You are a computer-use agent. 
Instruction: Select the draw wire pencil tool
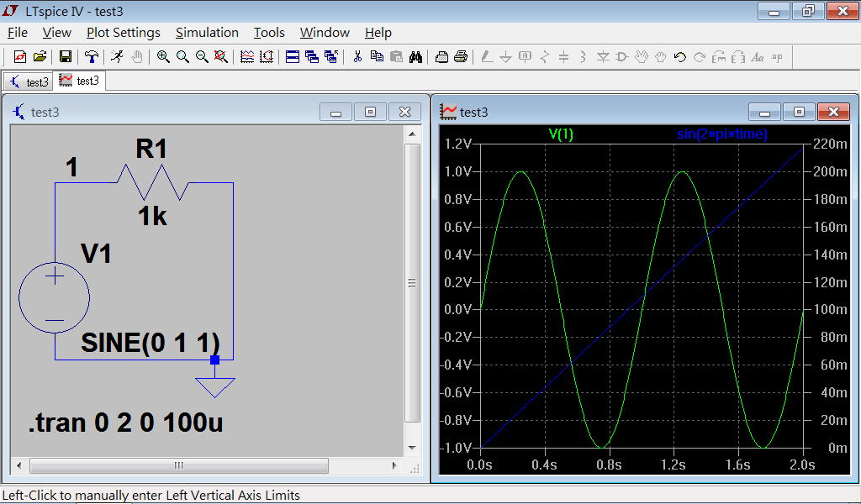click(x=487, y=56)
